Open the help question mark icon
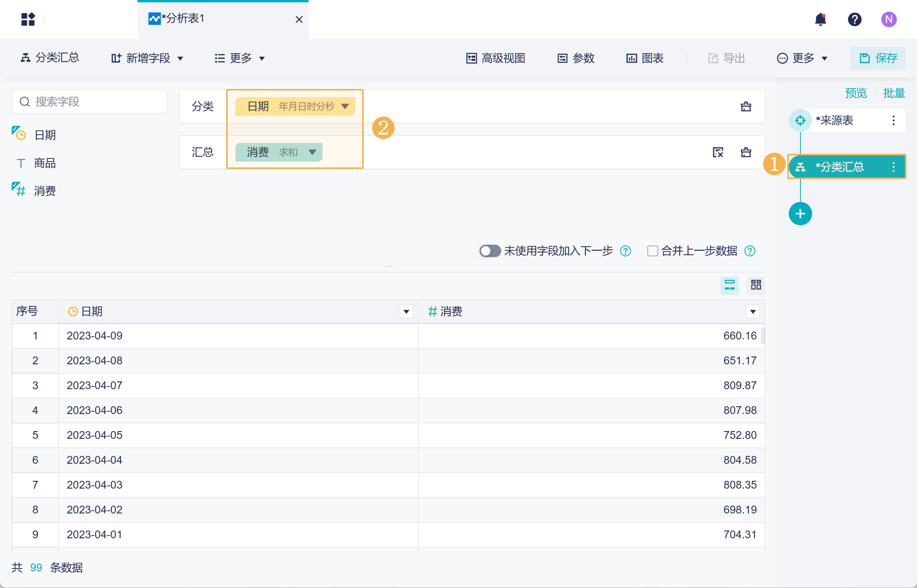The width and height of the screenshot is (917, 588). 854,19
